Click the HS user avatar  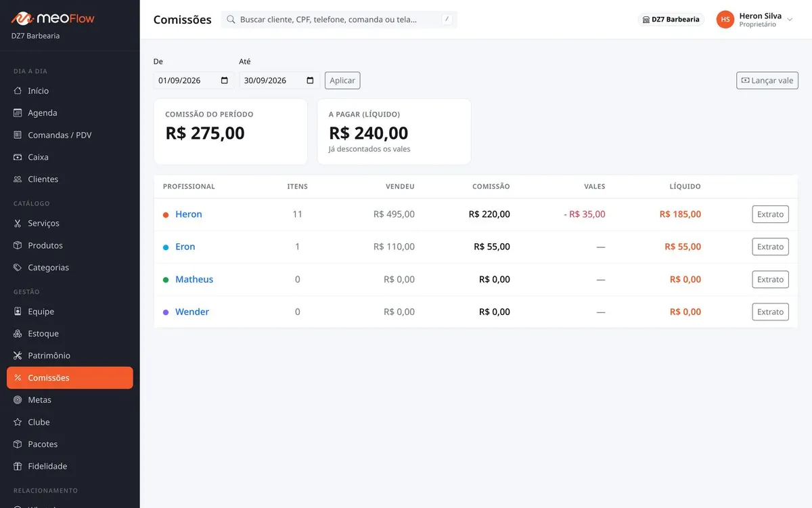[725, 20]
